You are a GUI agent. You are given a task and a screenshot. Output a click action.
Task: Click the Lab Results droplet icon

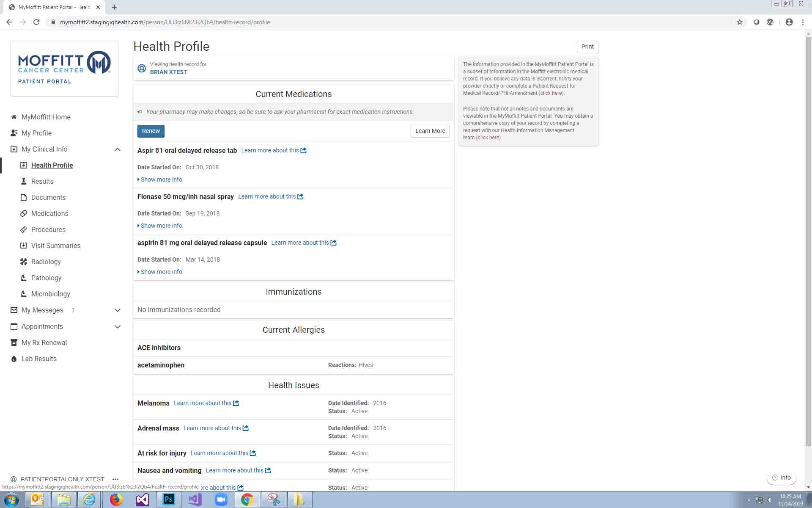coord(14,359)
